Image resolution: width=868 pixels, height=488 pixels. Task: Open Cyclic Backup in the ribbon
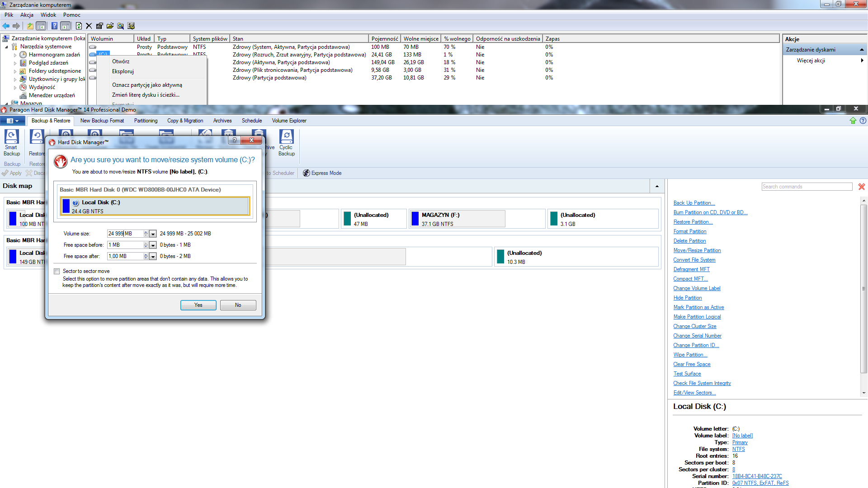(x=287, y=143)
